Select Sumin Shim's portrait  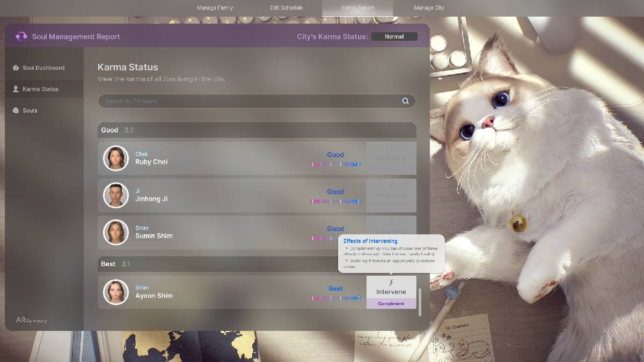point(116,232)
